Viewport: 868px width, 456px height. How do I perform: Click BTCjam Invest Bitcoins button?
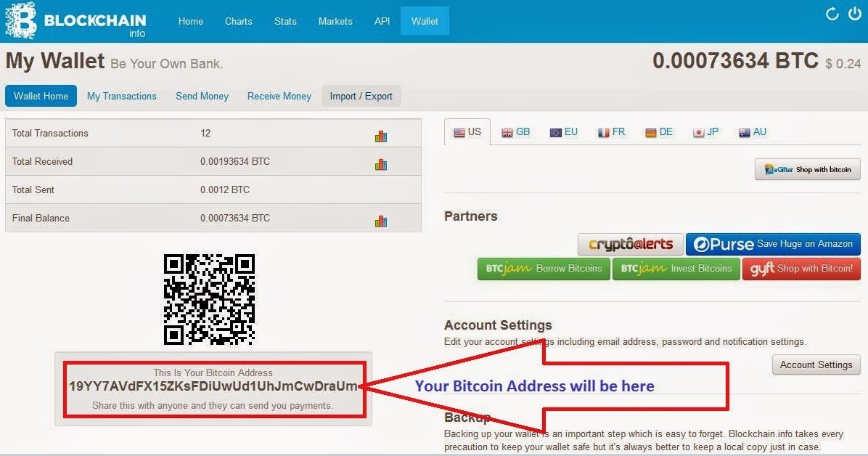click(x=676, y=269)
